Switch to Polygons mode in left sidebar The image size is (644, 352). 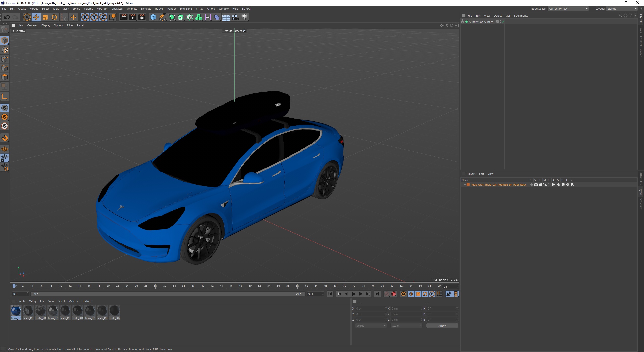point(5,77)
